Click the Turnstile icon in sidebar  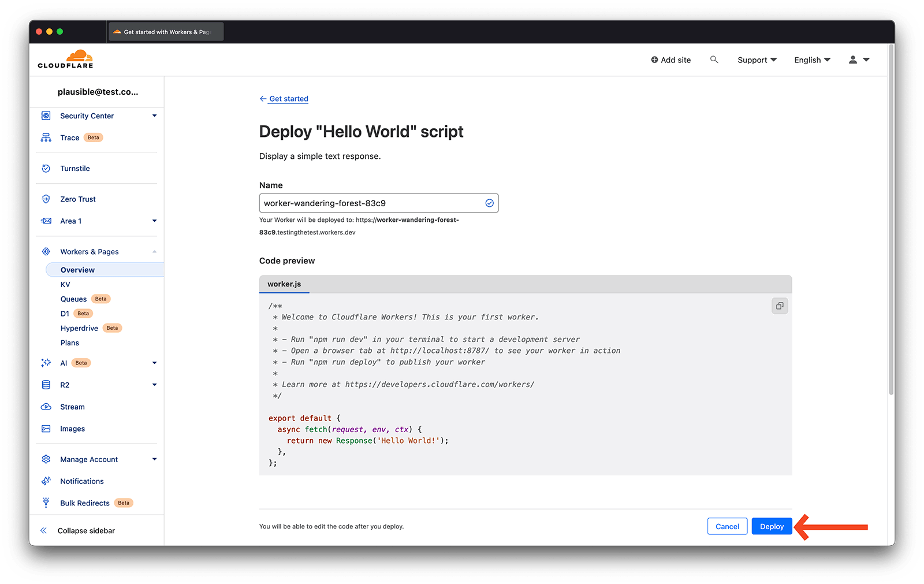click(46, 168)
